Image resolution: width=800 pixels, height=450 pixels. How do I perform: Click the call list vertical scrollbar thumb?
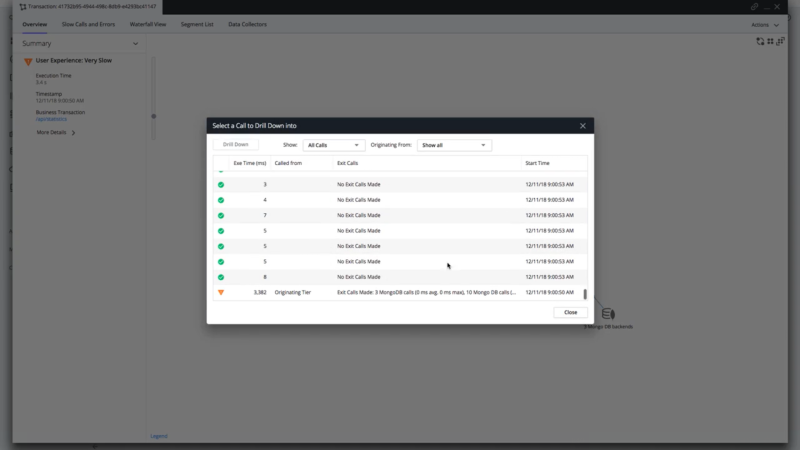(x=585, y=295)
